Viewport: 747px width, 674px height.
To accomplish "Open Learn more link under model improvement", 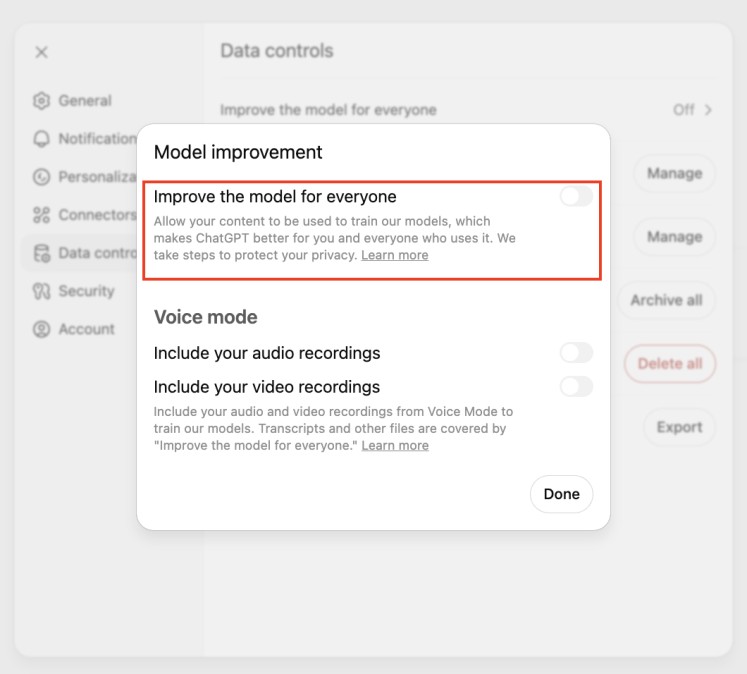I will (x=394, y=255).
